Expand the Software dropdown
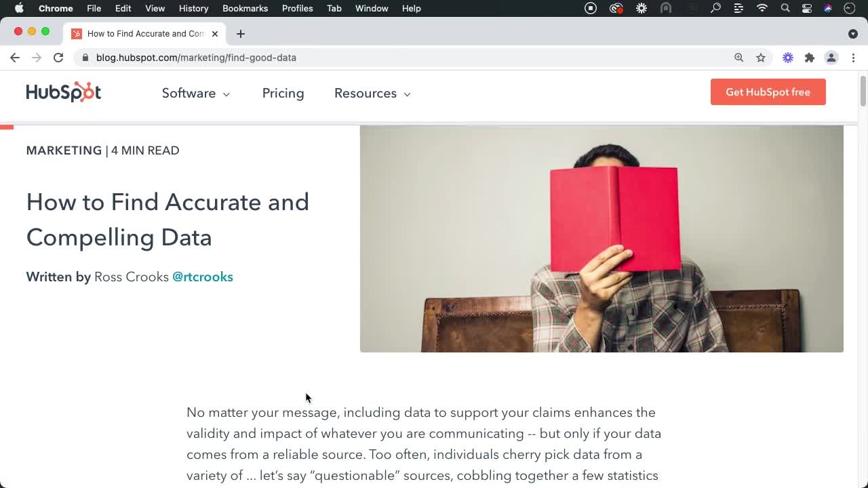 pyautogui.click(x=195, y=94)
